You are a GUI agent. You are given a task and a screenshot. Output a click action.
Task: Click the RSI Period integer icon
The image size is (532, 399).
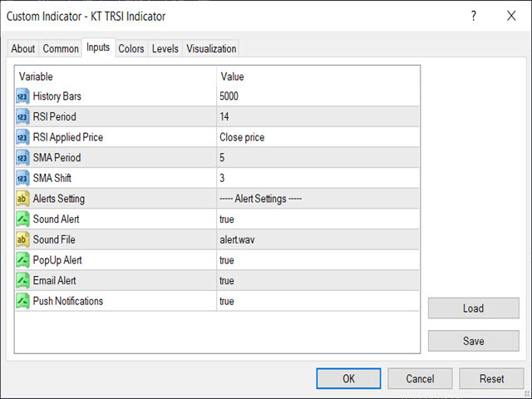(x=22, y=116)
